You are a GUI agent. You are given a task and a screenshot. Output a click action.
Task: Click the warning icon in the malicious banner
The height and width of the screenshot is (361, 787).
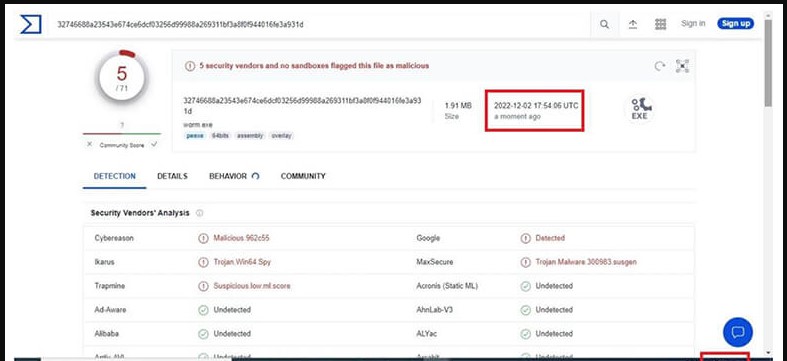click(190, 66)
